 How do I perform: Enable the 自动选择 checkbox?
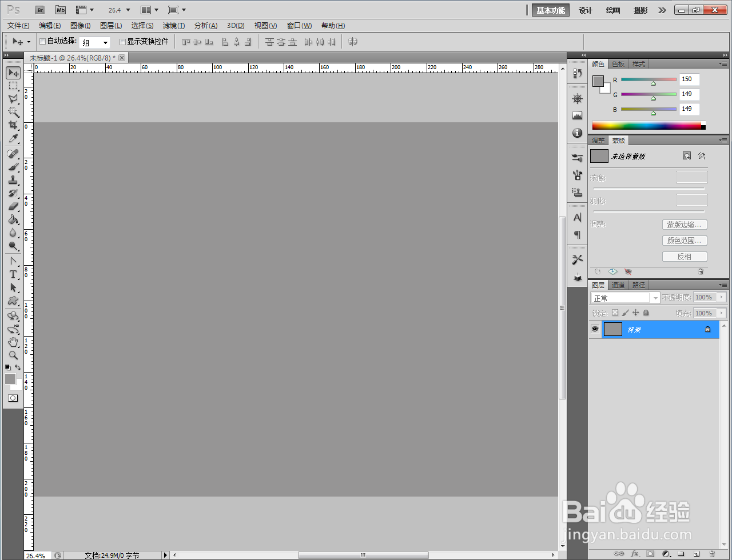tap(42, 42)
